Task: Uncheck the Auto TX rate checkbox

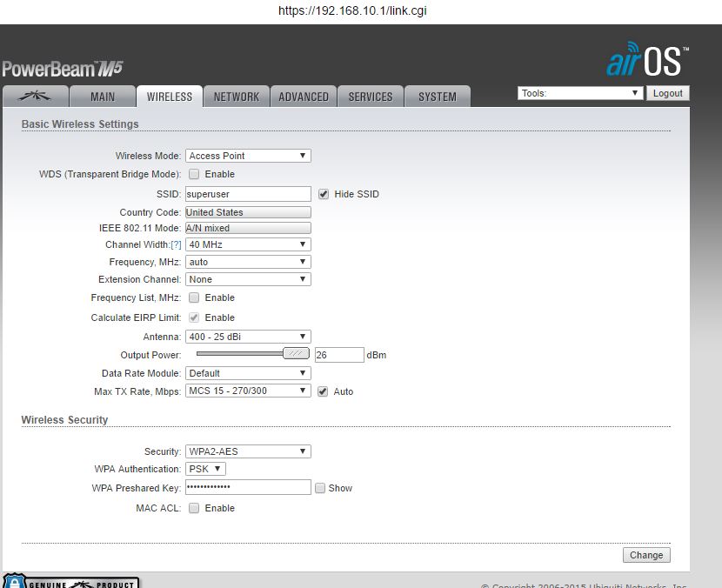Action: pyautogui.click(x=323, y=391)
